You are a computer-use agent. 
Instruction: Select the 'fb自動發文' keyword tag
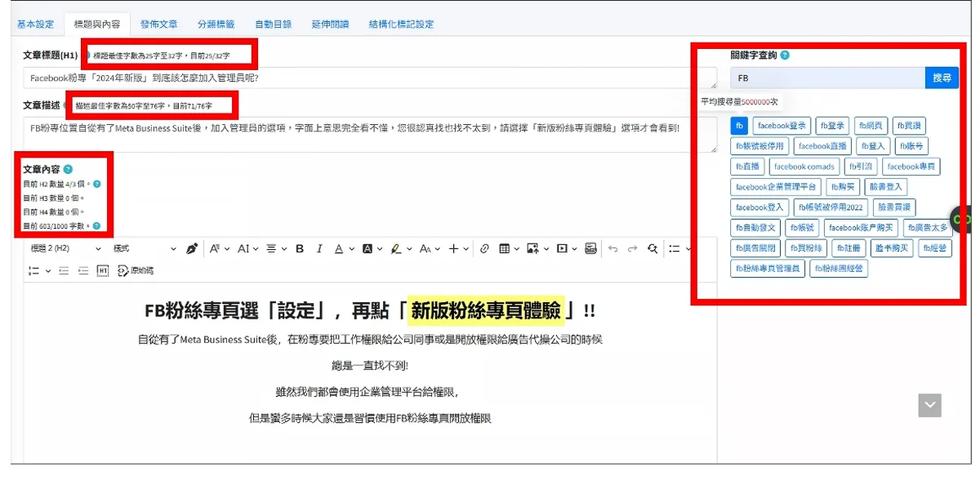tap(755, 228)
